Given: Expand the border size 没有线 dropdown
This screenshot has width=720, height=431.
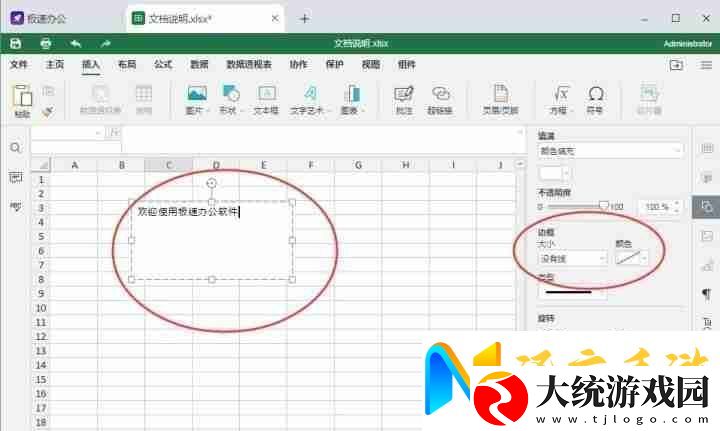Looking at the screenshot, I should click(x=572, y=259).
